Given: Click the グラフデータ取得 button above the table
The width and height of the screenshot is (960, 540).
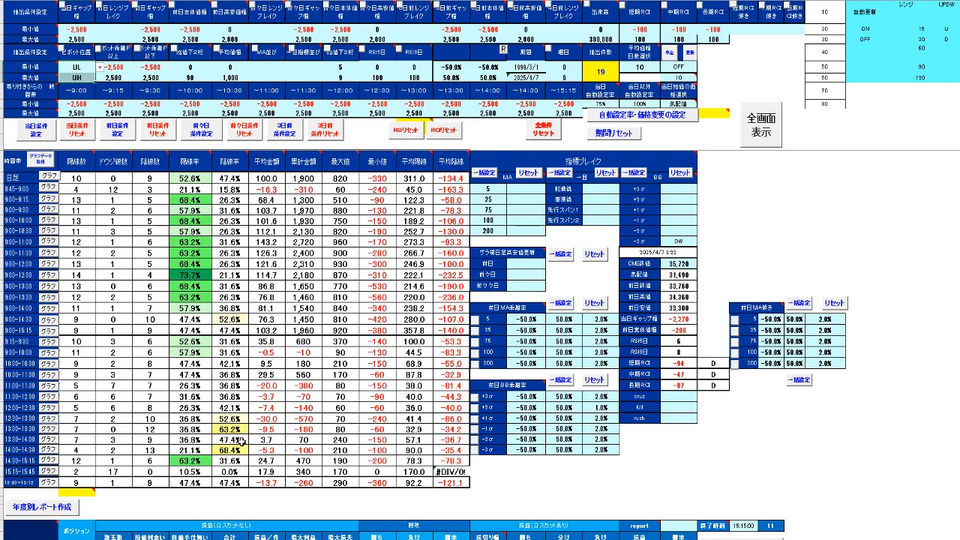Looking at the screenshot, I should 41,160.
